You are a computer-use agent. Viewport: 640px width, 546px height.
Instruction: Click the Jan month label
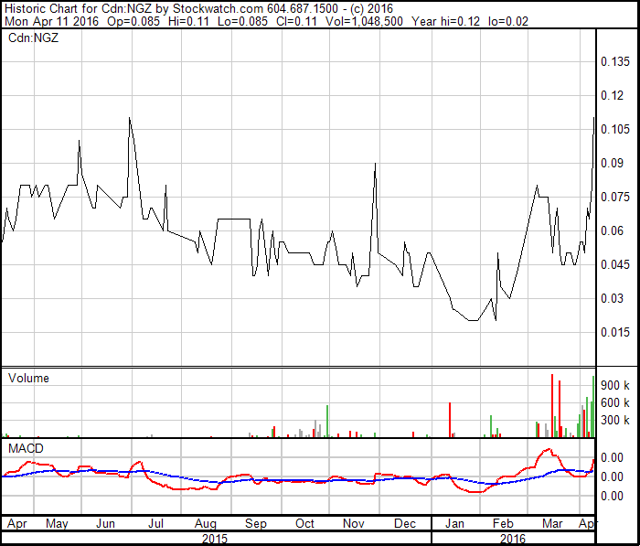tap(454, 524)
